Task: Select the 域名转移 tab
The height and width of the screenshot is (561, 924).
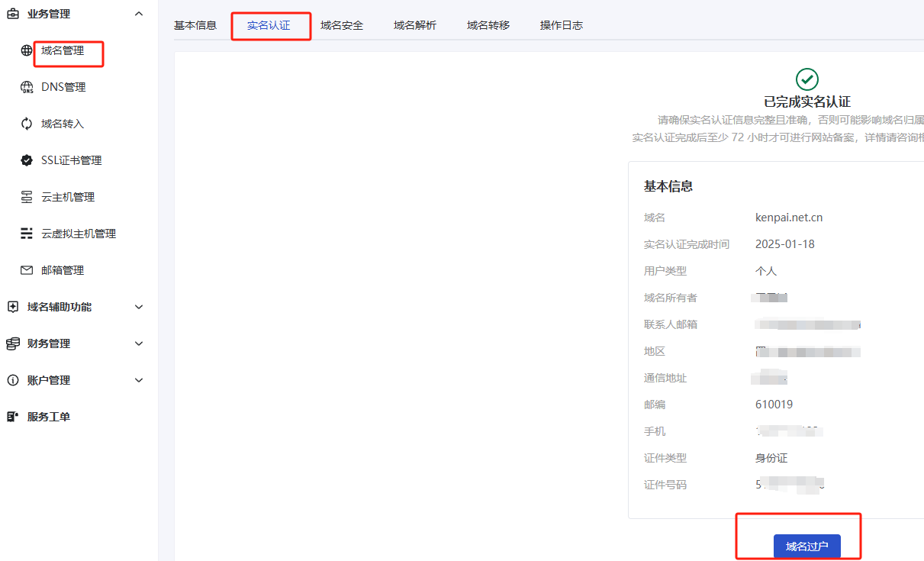Action: coord(488,25)
